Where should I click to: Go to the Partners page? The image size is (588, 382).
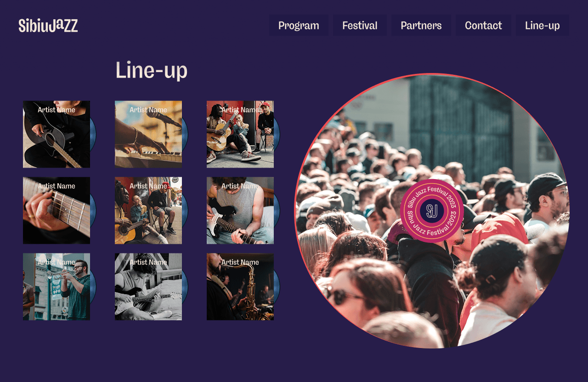[421, 25]
